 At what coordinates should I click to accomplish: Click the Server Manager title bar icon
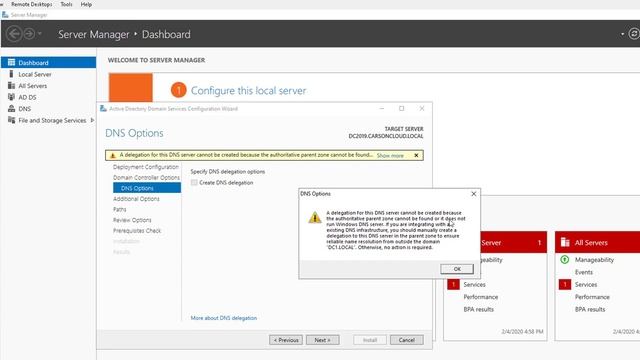(x=5, y=15)
